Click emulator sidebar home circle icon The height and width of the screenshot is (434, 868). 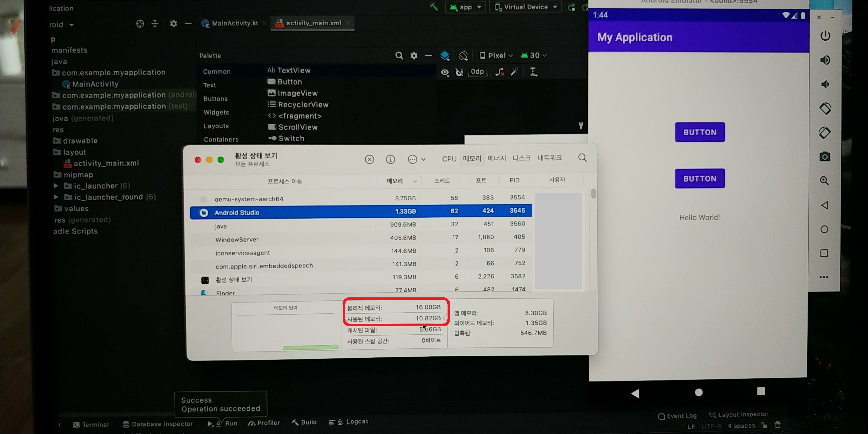tap(825, 229)
